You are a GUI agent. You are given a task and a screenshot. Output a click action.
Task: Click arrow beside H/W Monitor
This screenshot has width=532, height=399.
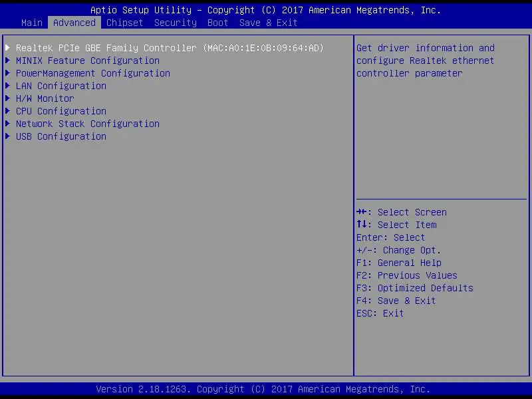7,98
